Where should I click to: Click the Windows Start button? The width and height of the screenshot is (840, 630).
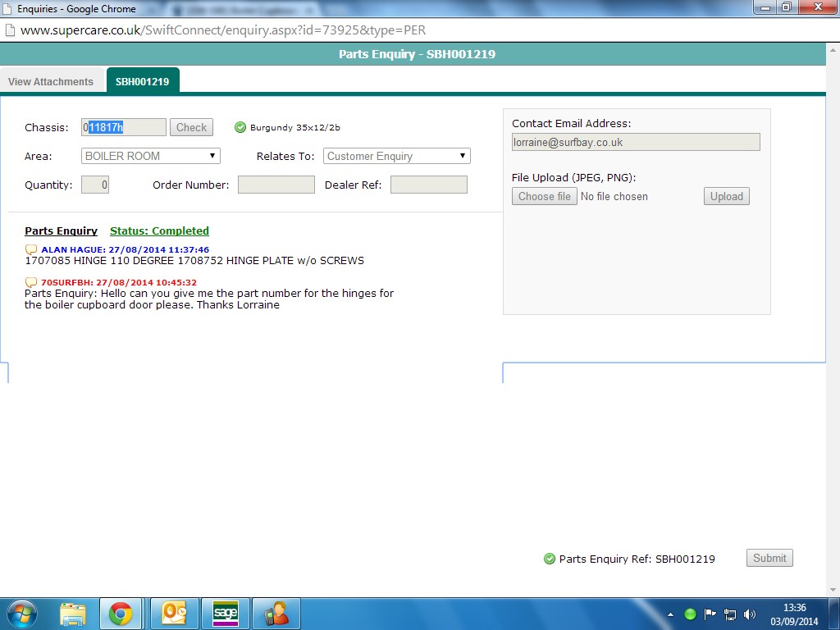(21, 614)
